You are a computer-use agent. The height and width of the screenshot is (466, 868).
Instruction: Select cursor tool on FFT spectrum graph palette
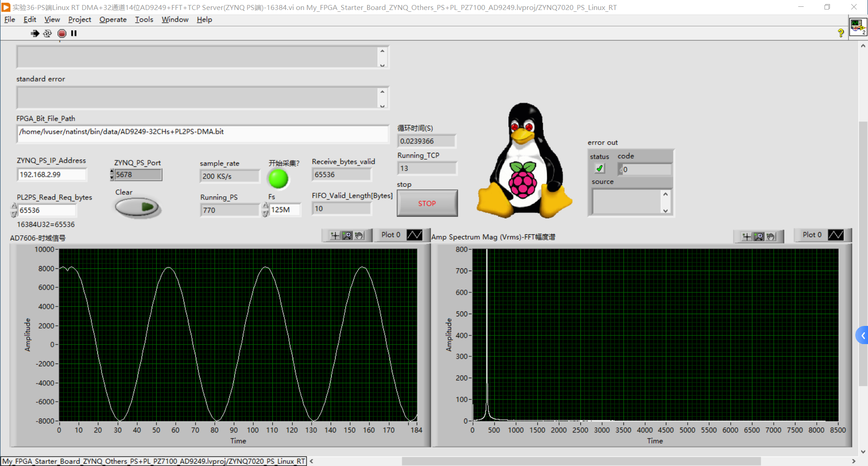point(747,236)
